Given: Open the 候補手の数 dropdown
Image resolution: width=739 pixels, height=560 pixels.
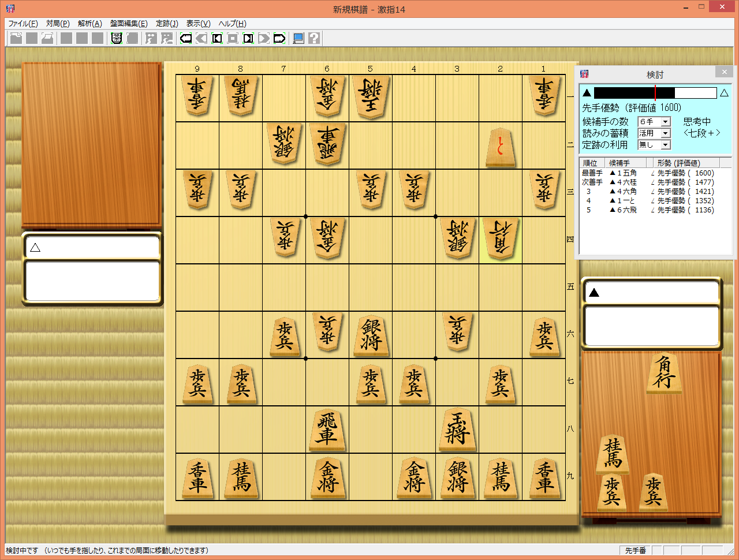Looking at the screenshot, I should point(665,122).
